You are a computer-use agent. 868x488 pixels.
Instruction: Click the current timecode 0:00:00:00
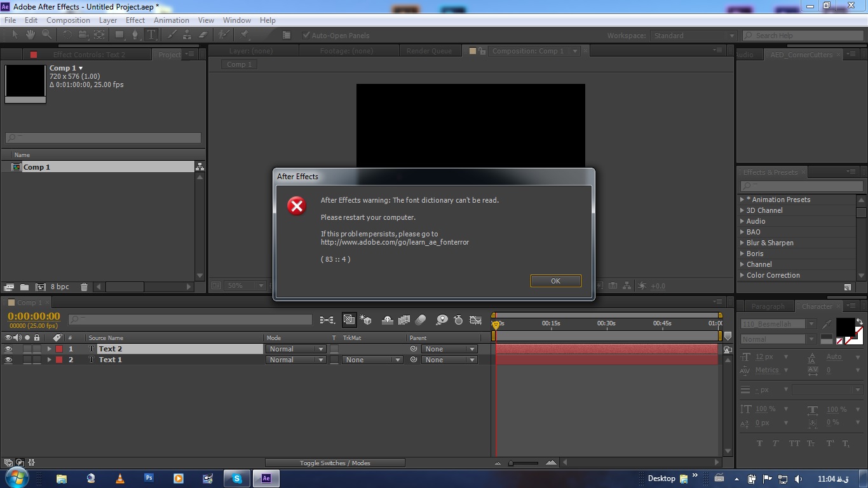[34, 316]
